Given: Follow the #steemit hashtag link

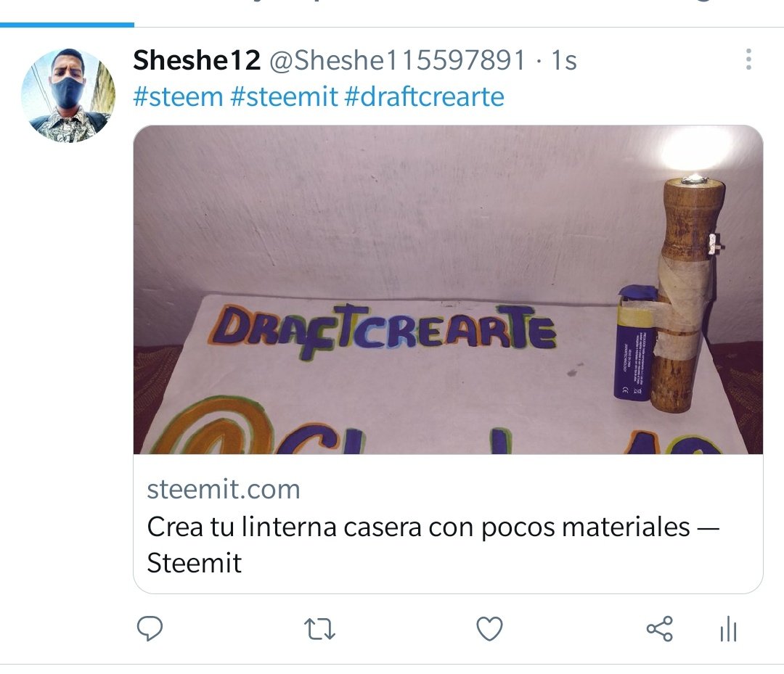Looking at the screenshot, I should pos(284,97).
